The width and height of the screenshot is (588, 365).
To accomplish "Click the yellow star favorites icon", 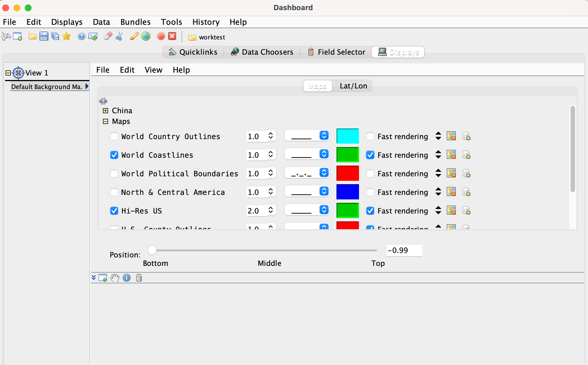I will (x=67, y=36).
